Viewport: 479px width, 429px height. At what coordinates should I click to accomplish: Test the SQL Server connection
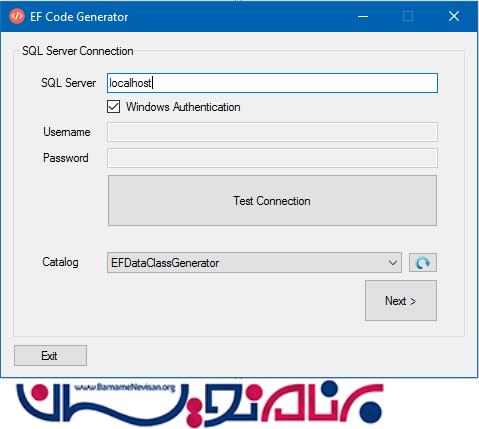click(272, 201)
